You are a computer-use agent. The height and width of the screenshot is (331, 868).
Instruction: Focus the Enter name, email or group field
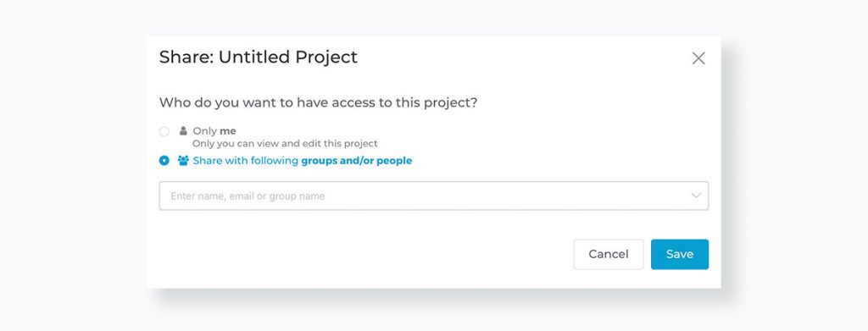[x=433, y=196]
